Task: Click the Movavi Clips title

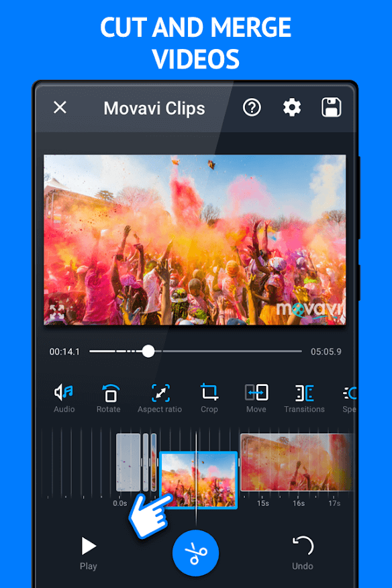Action: point(154,108)
